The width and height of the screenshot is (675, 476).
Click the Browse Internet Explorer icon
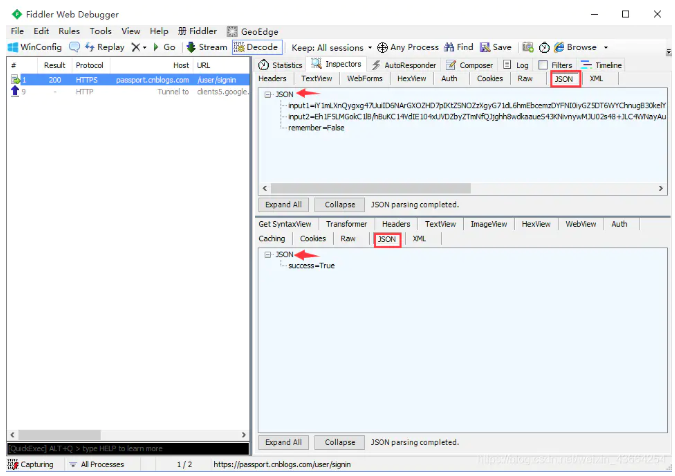559,47
